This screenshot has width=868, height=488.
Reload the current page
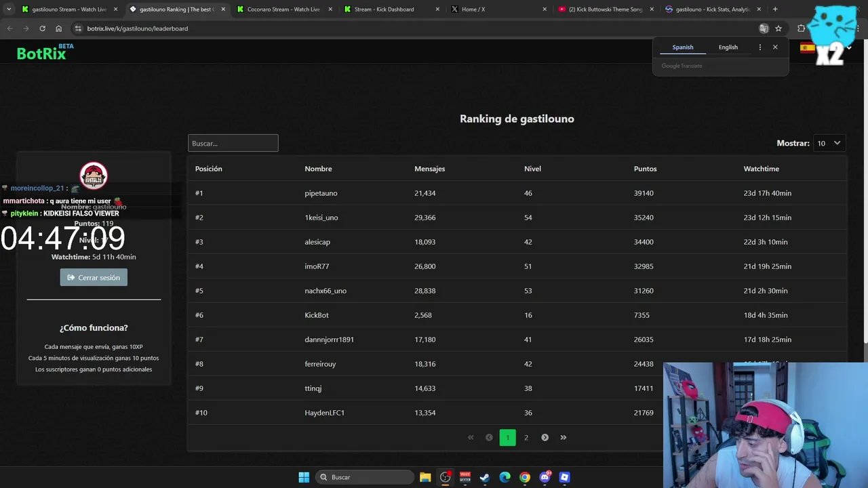tap(42, 28)
